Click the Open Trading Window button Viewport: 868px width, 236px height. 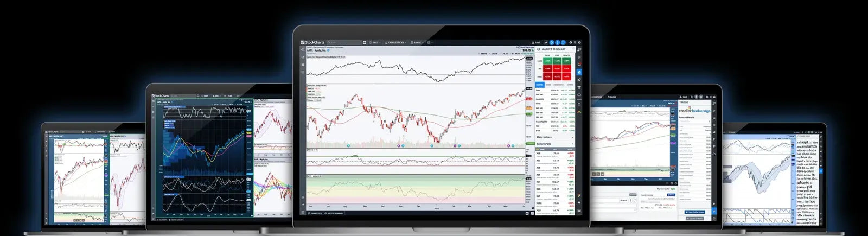pos(694,212)
